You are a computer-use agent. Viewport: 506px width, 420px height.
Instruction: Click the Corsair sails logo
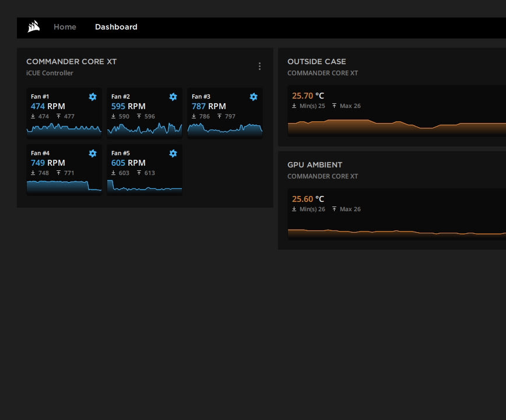[33, 27]
